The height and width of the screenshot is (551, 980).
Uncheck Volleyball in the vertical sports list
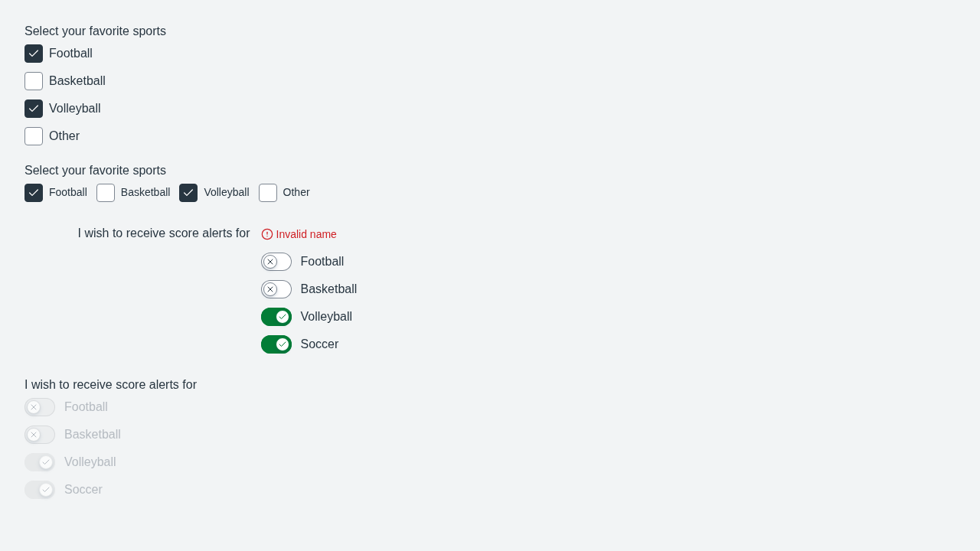coord(34,109)
